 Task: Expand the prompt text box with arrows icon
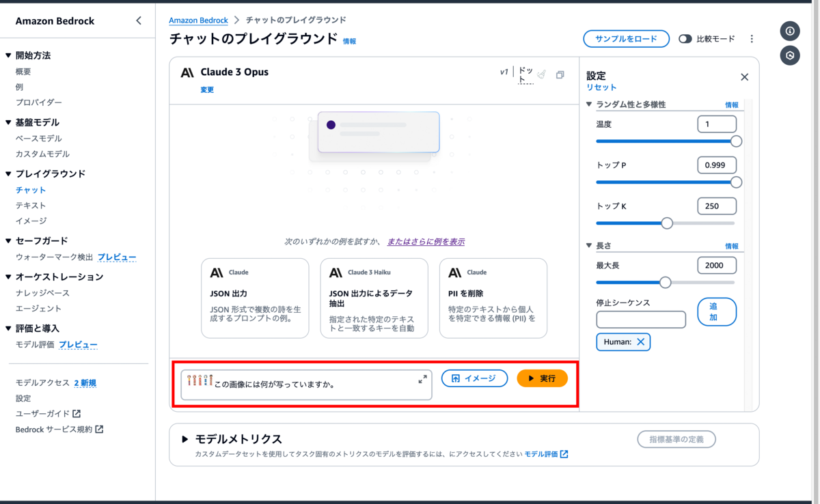coord(422,379)
